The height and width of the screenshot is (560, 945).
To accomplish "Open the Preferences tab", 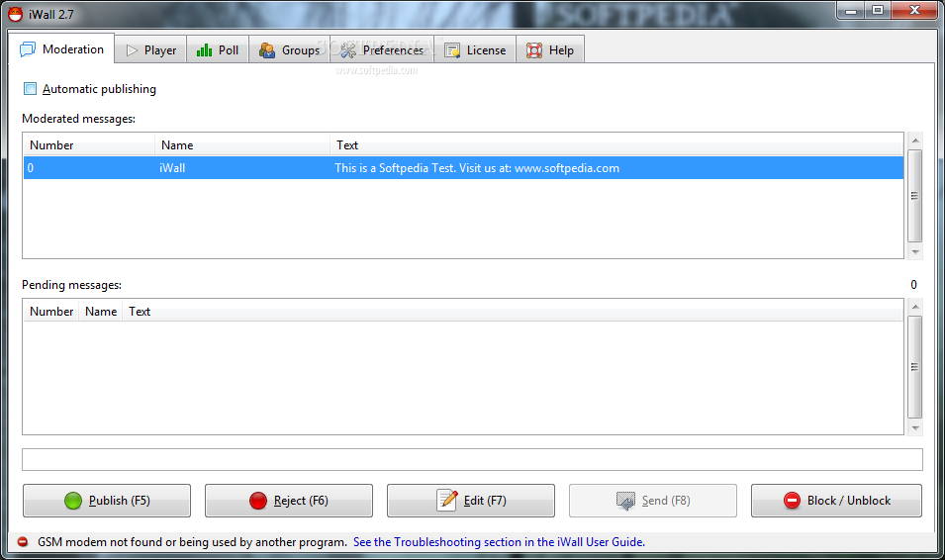I will [382, 50].
